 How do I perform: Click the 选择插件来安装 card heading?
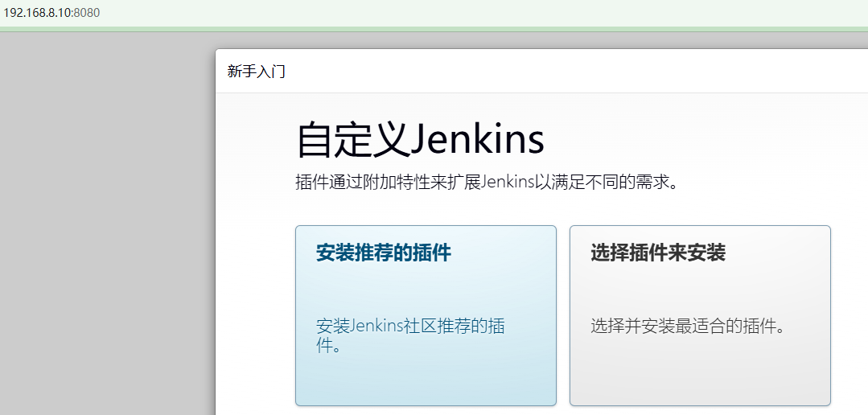pos(657,253)
